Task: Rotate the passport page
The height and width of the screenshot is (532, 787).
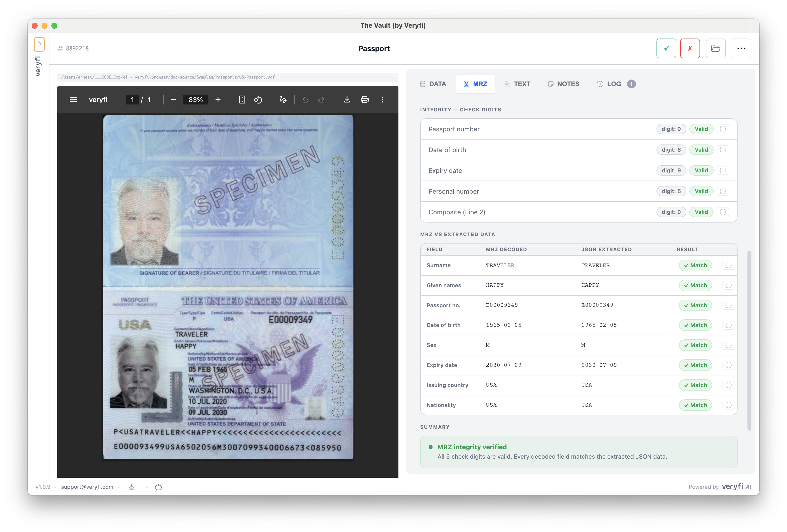Action: point(258,100)
